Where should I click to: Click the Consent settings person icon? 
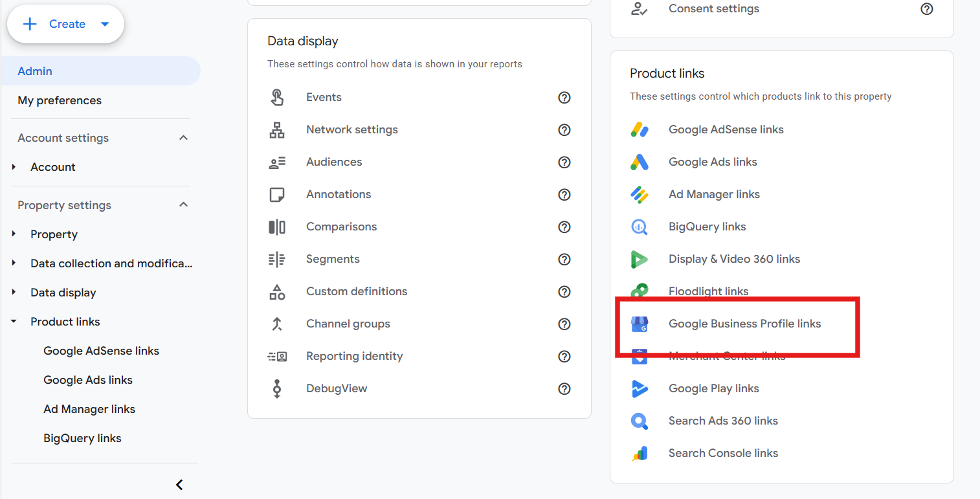(640, 8)
